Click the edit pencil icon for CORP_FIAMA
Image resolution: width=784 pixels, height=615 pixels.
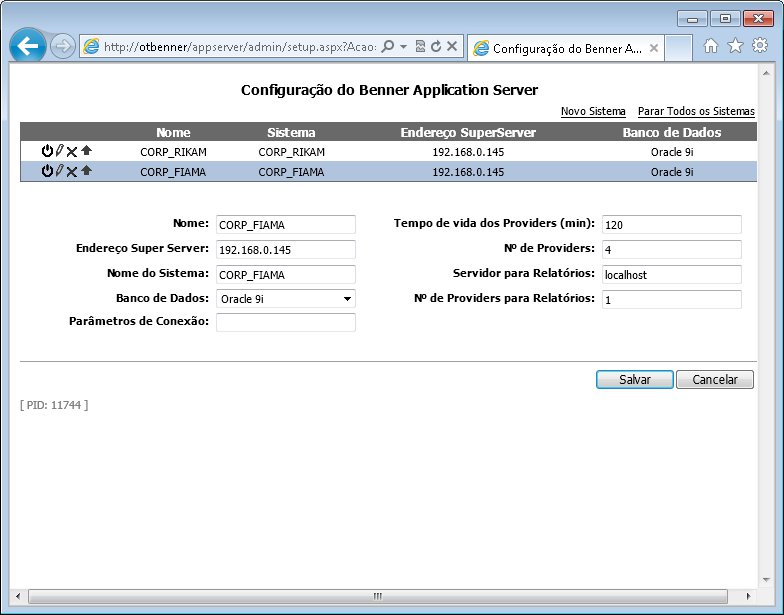coord(60,170)
